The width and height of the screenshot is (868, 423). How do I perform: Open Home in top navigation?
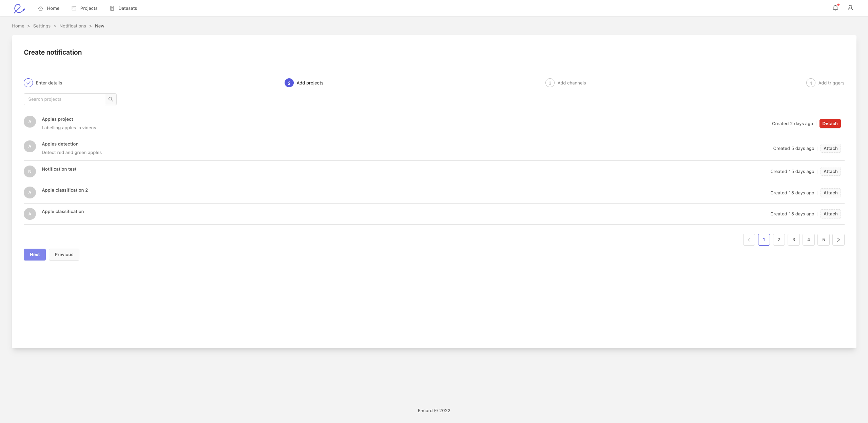tap(49, 8)
